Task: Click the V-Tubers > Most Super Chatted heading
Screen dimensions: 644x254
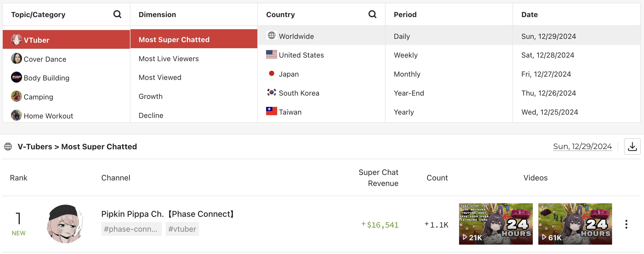Action: [77, 147]
